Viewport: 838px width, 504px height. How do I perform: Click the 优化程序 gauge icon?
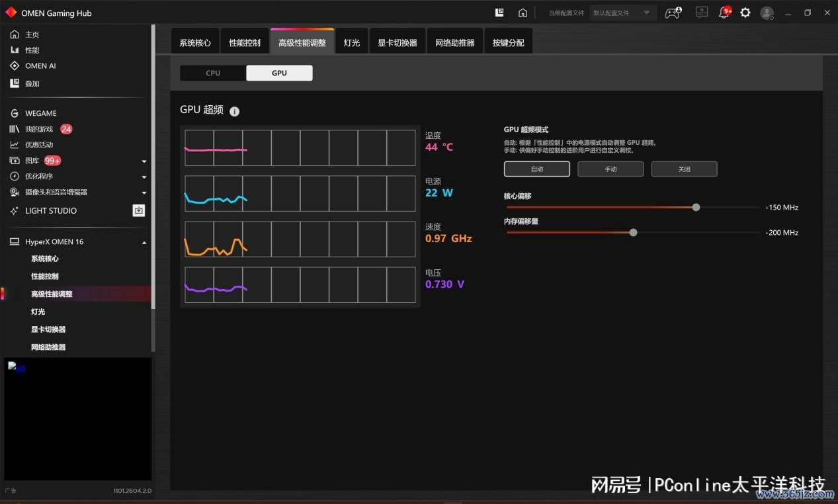pyautogui.click(x=15, y=177)
